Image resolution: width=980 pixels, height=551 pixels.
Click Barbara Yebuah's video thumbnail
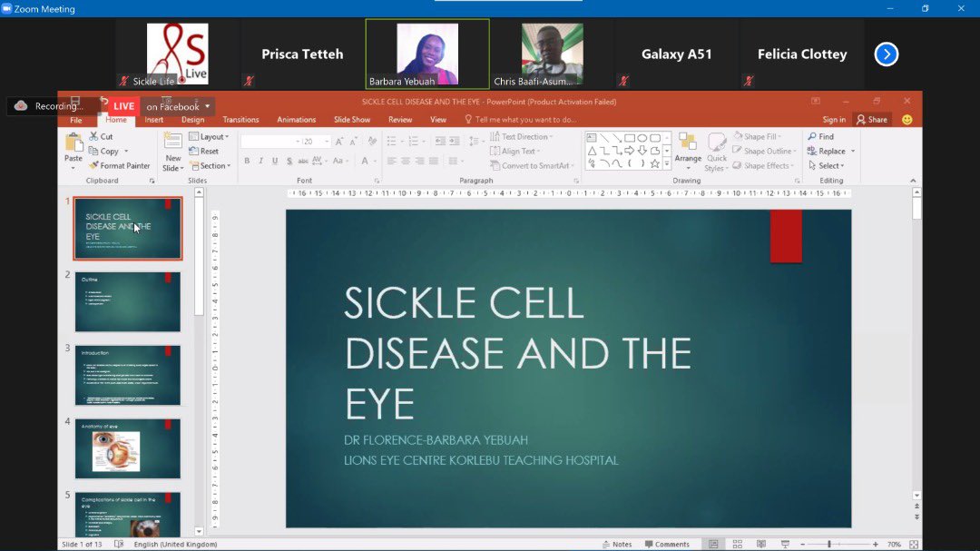point(427,54)
